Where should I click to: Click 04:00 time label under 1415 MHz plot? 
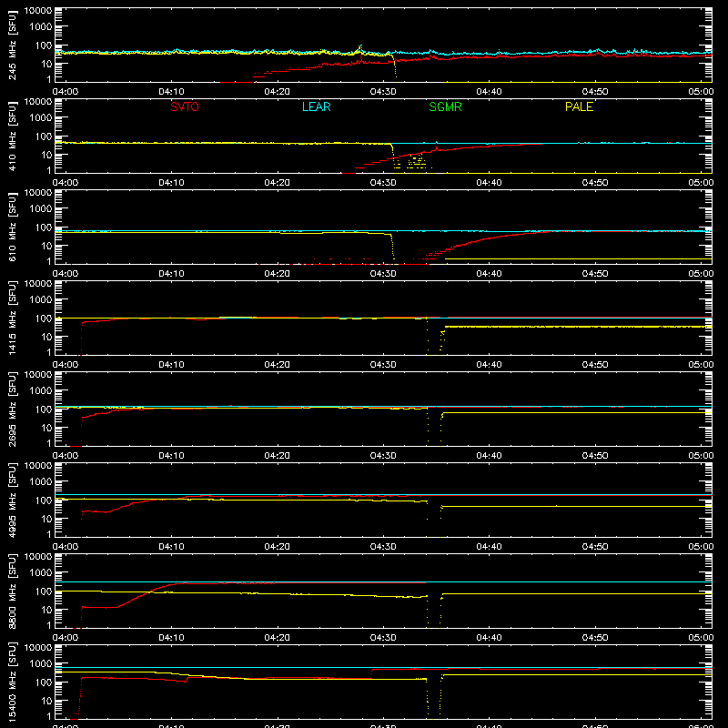point(65,365)
